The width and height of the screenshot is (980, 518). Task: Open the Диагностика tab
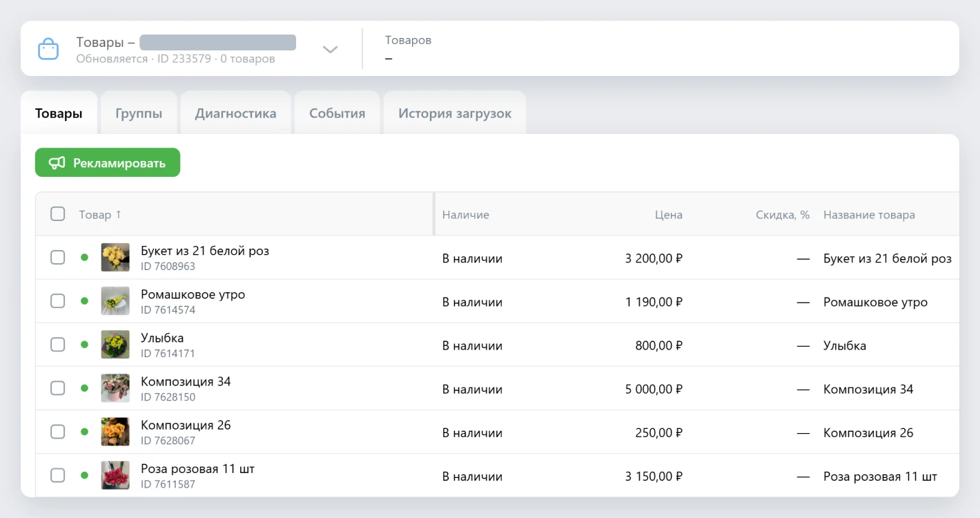[x=235, y=113]
